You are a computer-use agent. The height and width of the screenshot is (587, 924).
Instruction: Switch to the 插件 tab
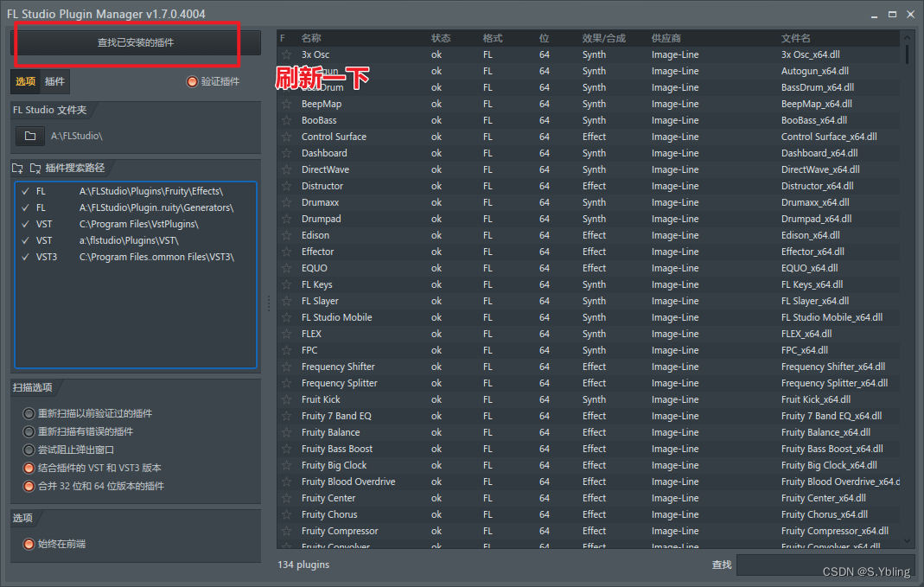(54, 81)
